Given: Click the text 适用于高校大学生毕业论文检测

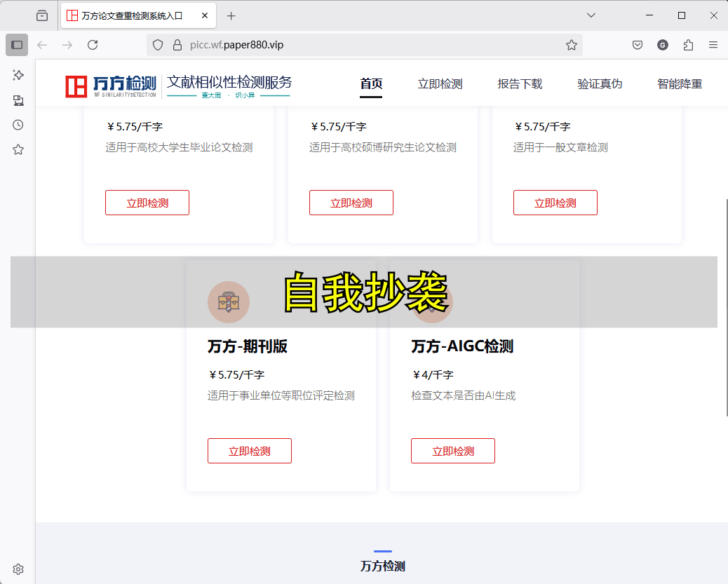Looking at the screenshot, I should (179, 148).
